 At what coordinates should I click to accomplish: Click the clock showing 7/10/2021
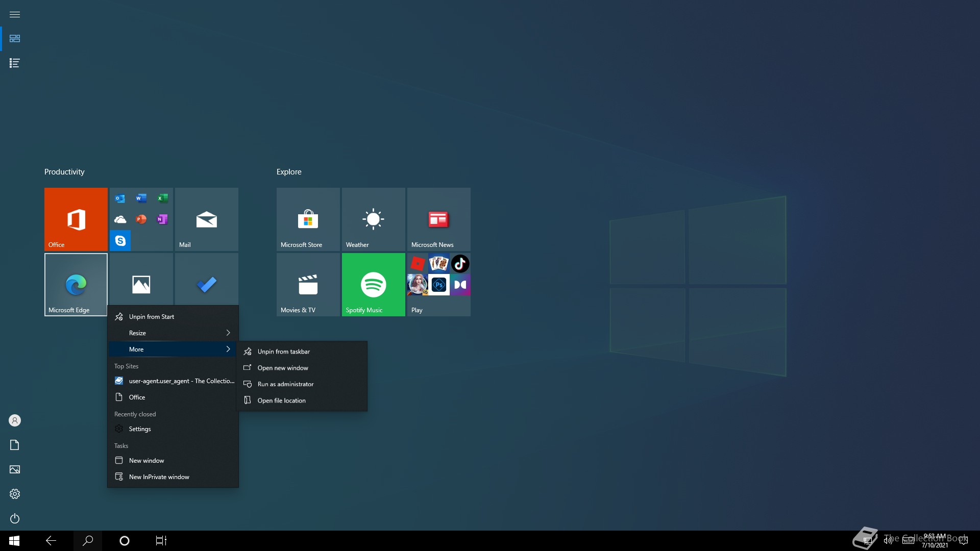pos(935,541)
